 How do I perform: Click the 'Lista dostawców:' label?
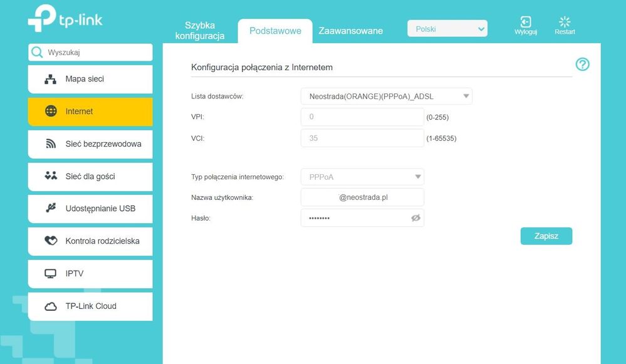[217, 96]
